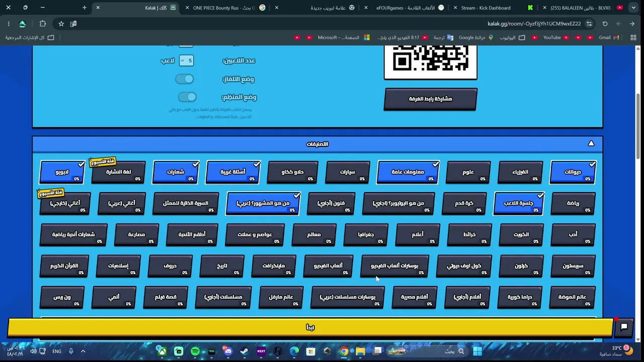Click the Chrome icon in the taskbar
The height and width of the screenshot is (362, 644).
coord(344,351)
